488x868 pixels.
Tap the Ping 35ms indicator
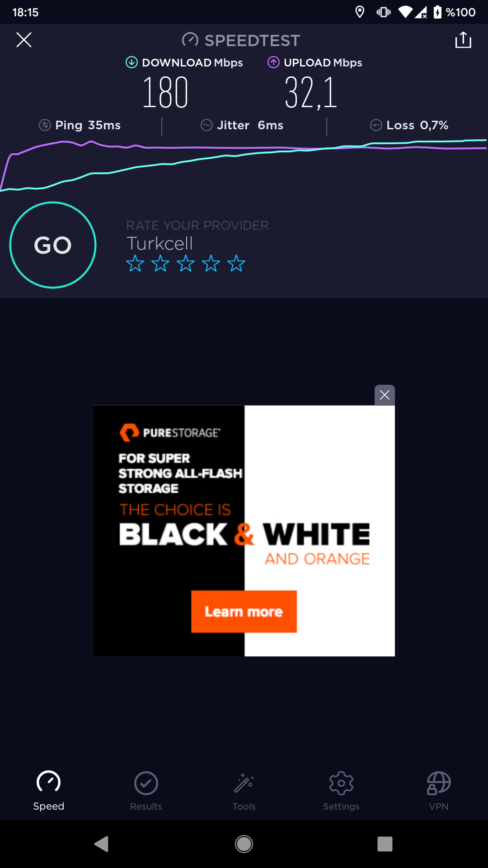80,125
